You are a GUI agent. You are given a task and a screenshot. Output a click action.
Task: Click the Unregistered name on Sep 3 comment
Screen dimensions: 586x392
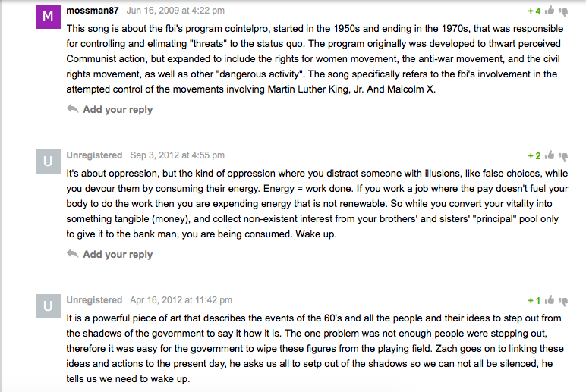(x=94, y=155)
